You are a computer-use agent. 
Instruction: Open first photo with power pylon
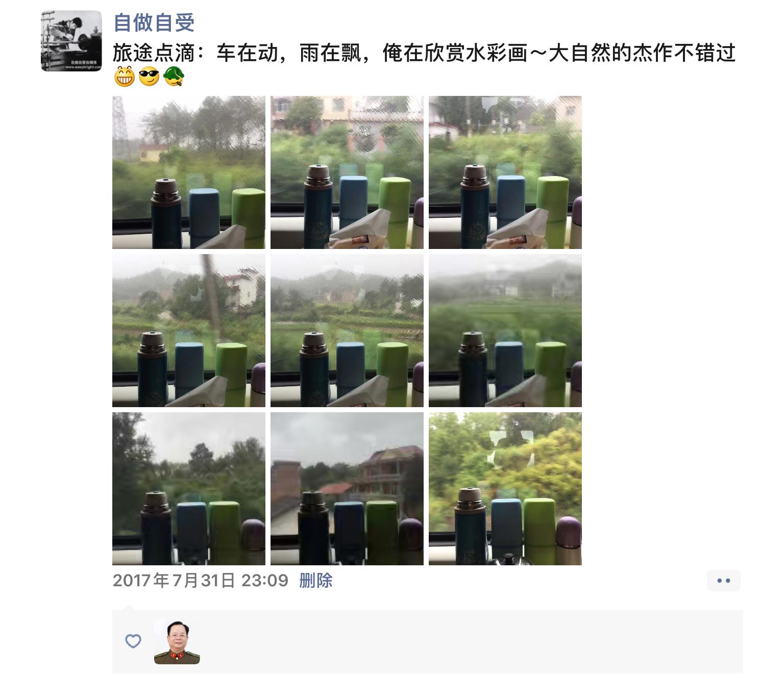189,172
